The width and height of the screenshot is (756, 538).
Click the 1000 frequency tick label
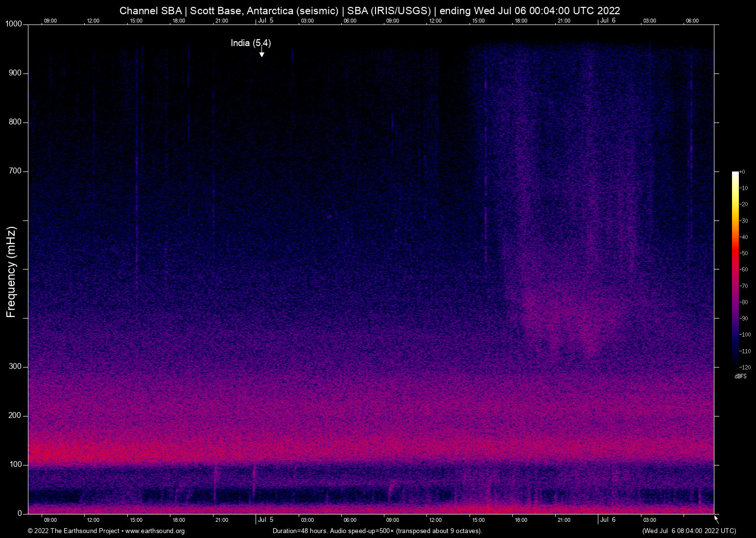coord(13,24)
